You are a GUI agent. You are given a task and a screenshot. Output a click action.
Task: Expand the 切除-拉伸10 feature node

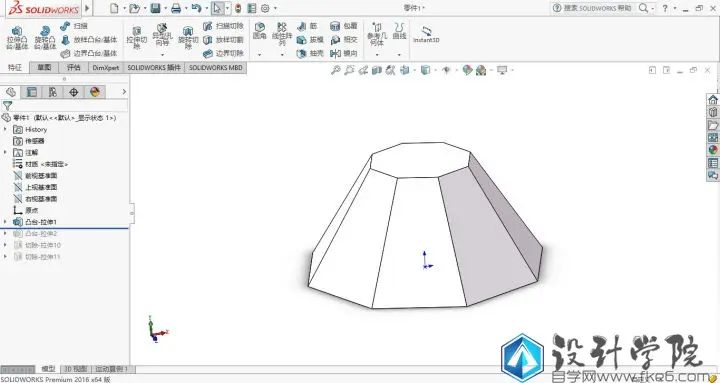pos(6,245)
